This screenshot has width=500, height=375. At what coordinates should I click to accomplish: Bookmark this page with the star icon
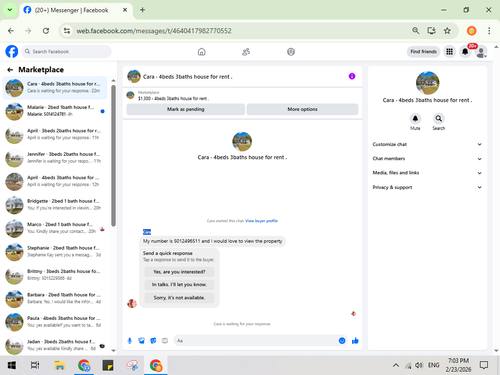click(x=447, y=31)
